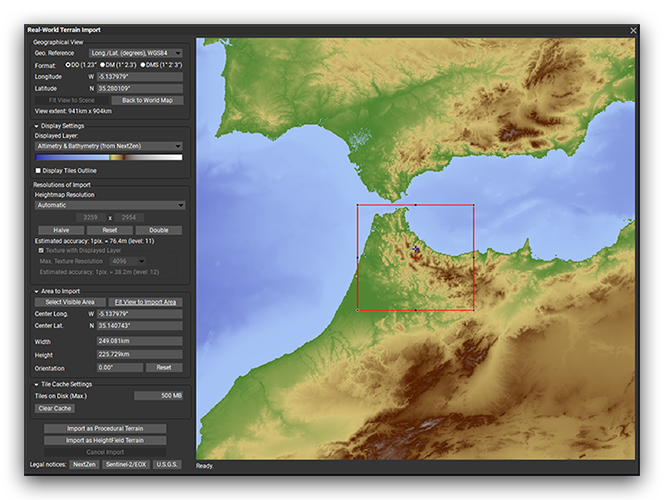The image size is (664, 500).
Task: Click the Back to World Map button
Action: [x=147, y=100]
